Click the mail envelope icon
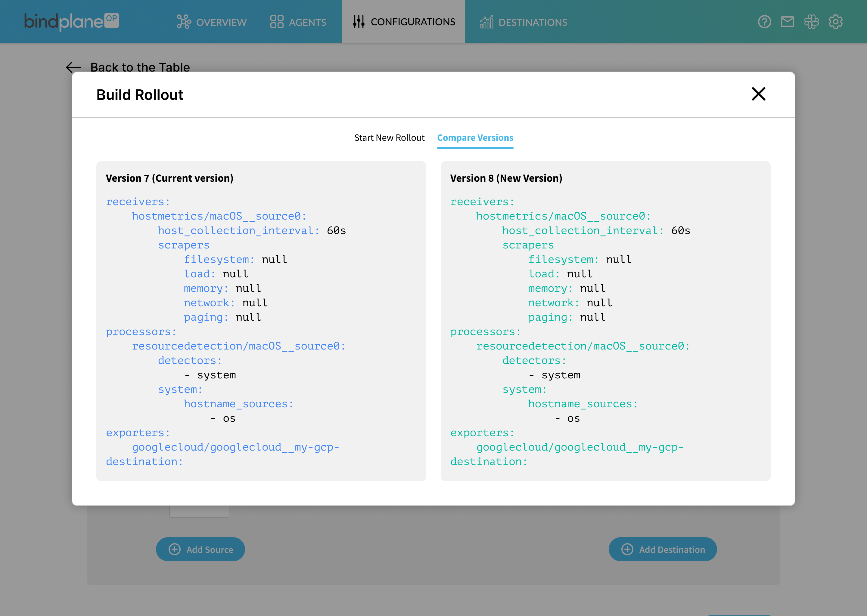Screen dimensions: 867x616 (787, 22)
